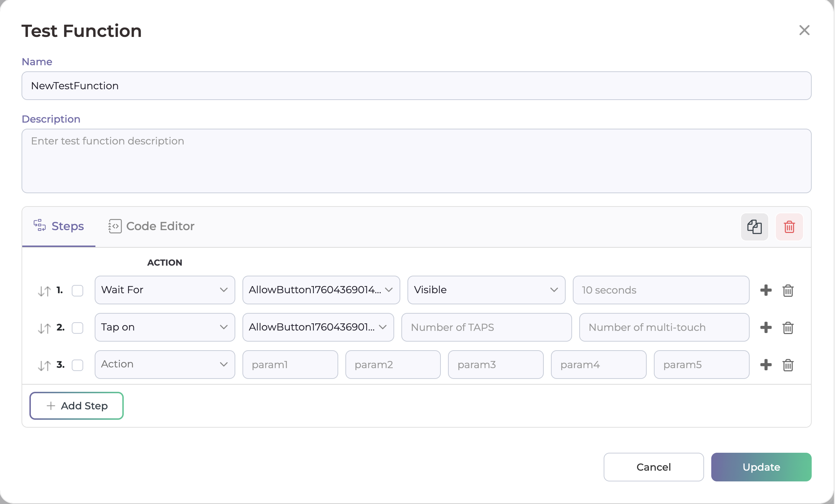Click plus icon to insert after step 1
This screenshot has height=504, width=835.
pos(766,290)
